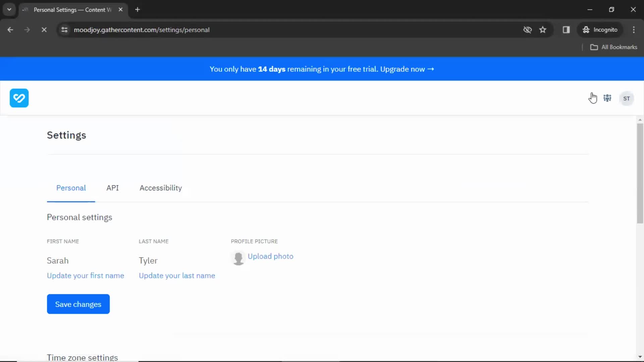Screen dimensions: 644x362
Task: Click Update your first name
Action: click(x=86, y=276)
